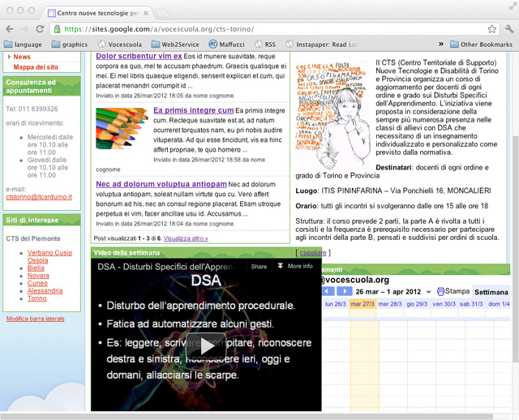
Task: Show hidden bookmarks with the chevron
Action: [441, 45]
